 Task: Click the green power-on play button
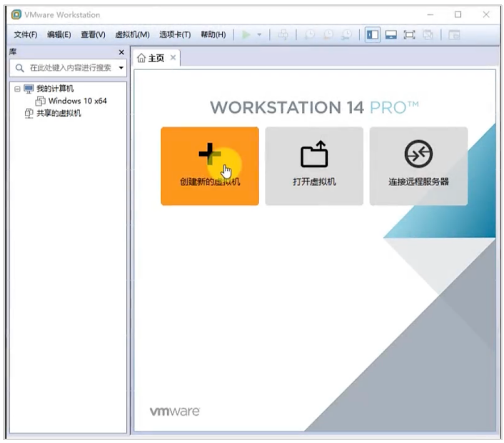(x=246, y=34)
